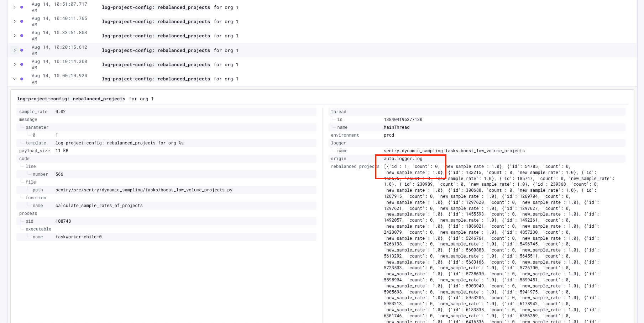Click the severity dot beside the 10:40:11.765 entry

[x=22, y=21]
